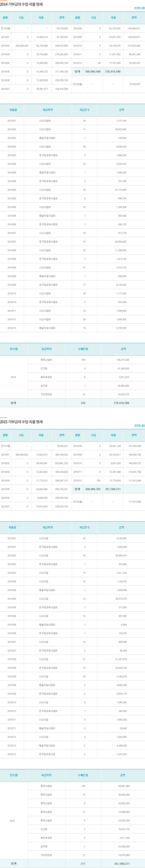This screenshot has width=145, height=868.
Task: Click the balance value 47,709,541
Action: 62,37
